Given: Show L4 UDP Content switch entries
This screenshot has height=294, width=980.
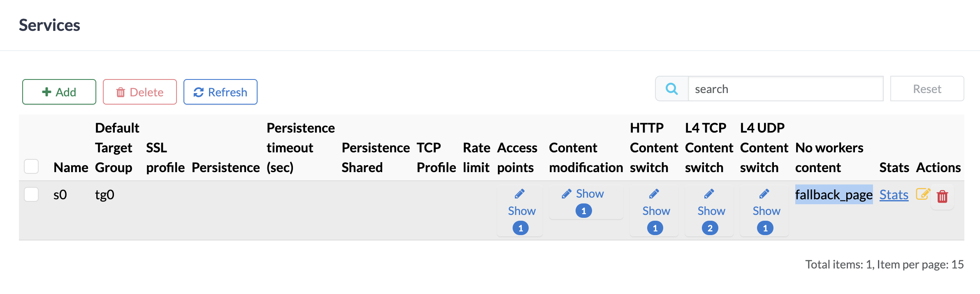Looking at the screenshot, I should (766, 211).
